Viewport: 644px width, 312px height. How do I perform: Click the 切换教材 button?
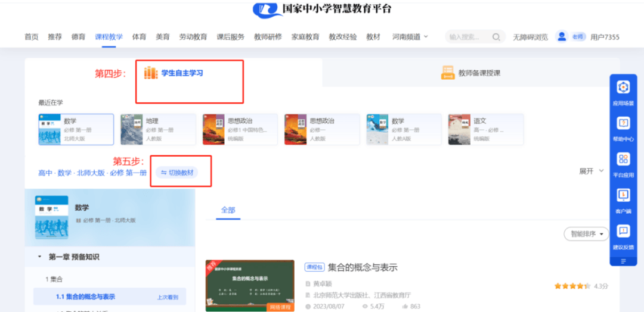click(x=177, y=173)
